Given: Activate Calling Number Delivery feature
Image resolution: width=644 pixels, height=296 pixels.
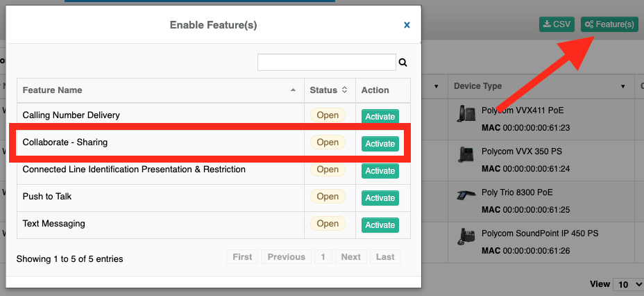Looking at the screenshot, I should coord(380,117).
